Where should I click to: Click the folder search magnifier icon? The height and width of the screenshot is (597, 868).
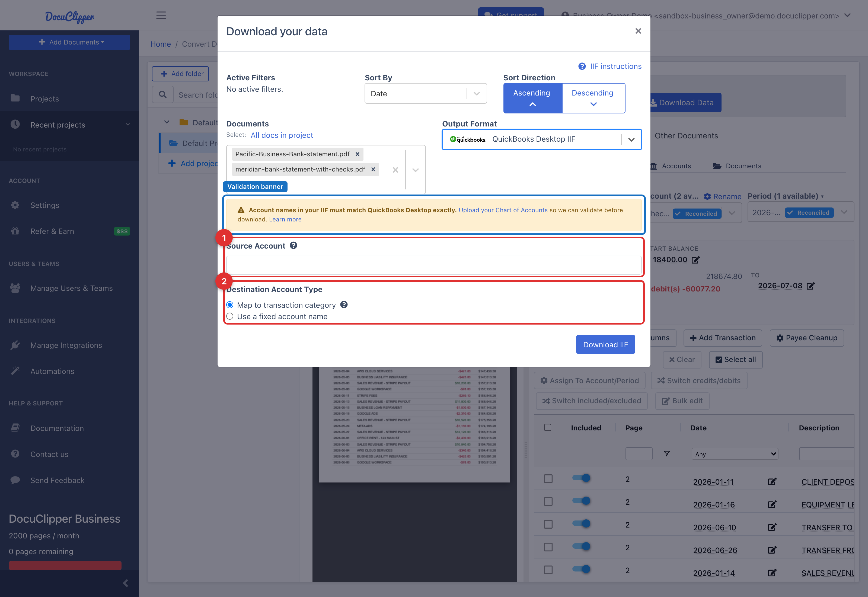point(162,95)
